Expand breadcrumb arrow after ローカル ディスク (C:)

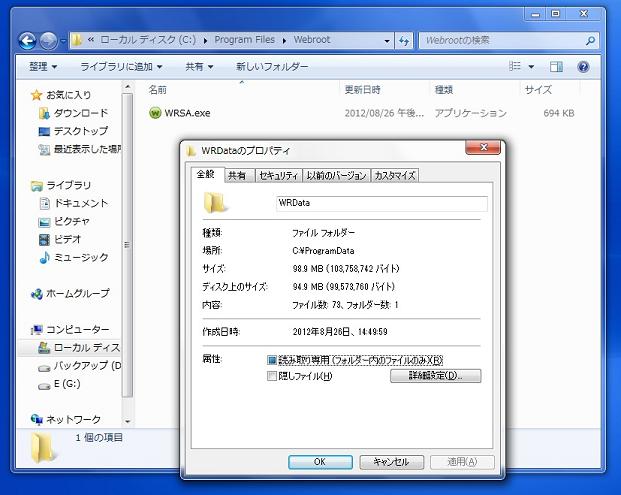click(x=205, y=40)
